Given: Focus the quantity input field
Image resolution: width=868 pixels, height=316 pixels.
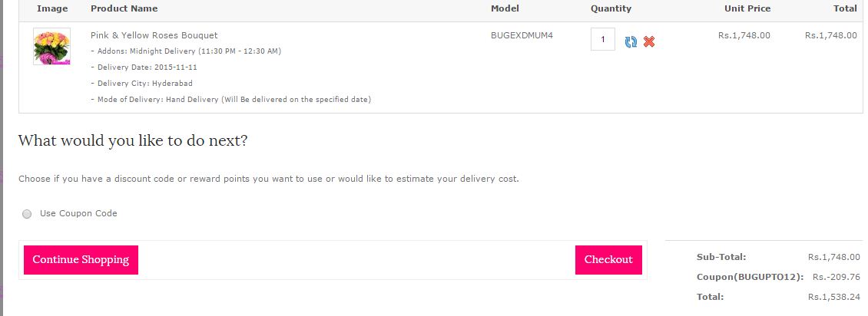Looking at the screenshot, I should click(603, 39).
